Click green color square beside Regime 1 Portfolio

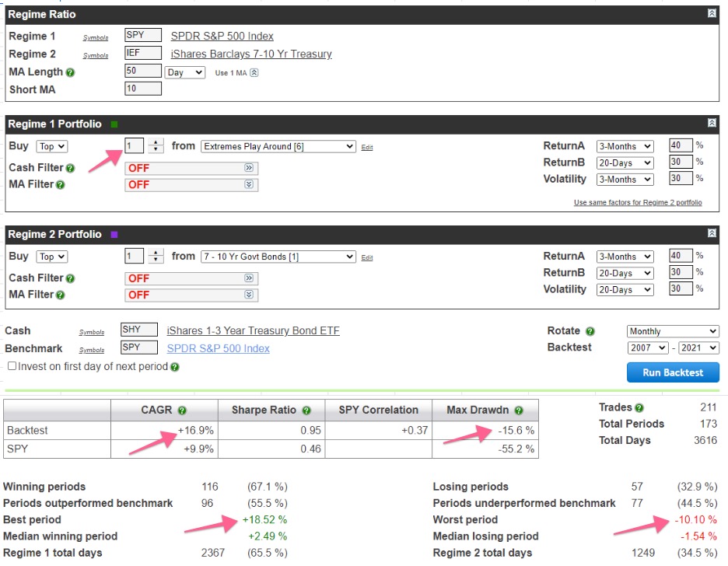[114, 124]
